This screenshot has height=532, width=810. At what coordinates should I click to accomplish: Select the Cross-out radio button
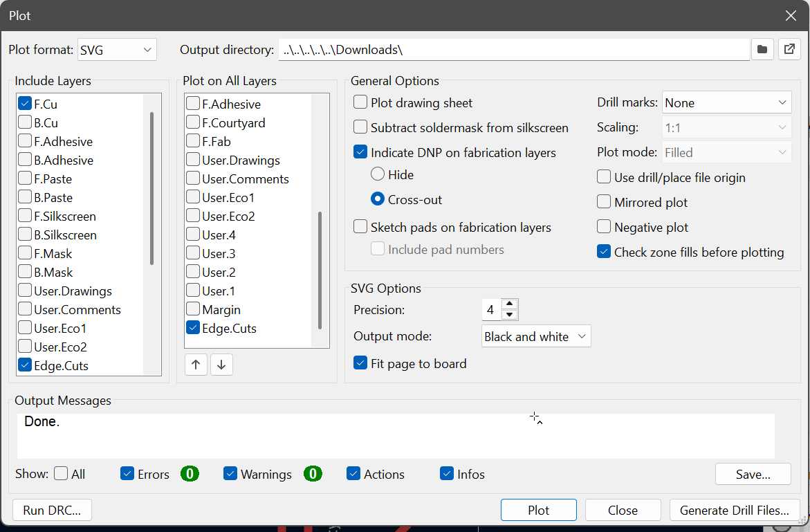[378, 199]
